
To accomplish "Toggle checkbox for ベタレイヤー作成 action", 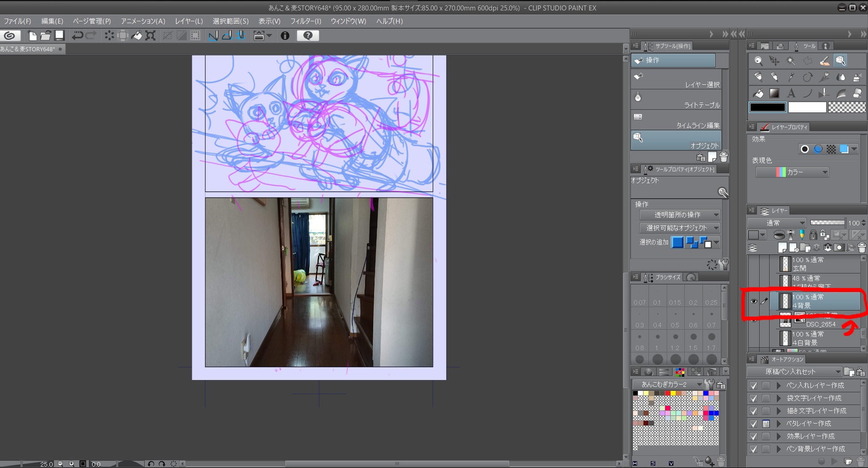I will pos(753,424).
